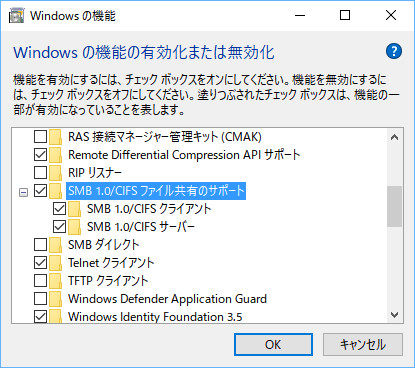Image resolution: width=415 pixels, height=368 pixels.
Task: Select the SMB 1.0/CIFS ファイル共有のサポート label
Action: (156, 191)
